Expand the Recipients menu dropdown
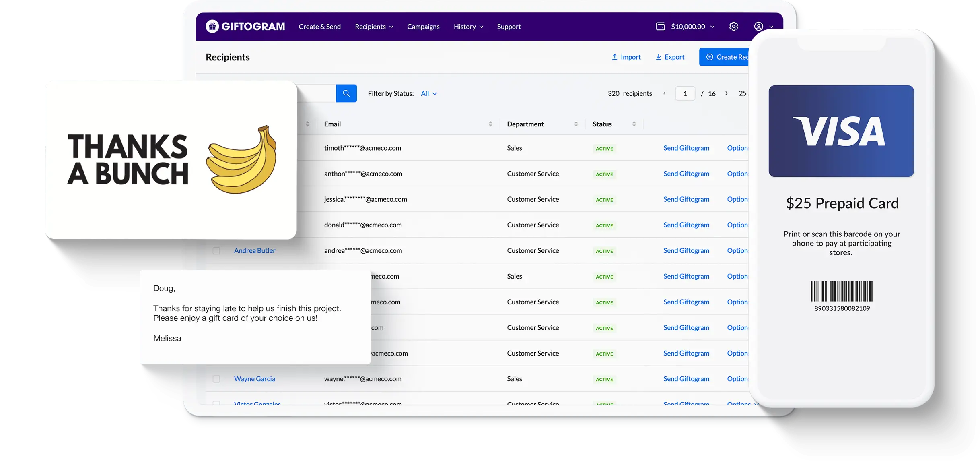Image resolution: width=980 pixels, height=461 pixels. click(374, 27)
